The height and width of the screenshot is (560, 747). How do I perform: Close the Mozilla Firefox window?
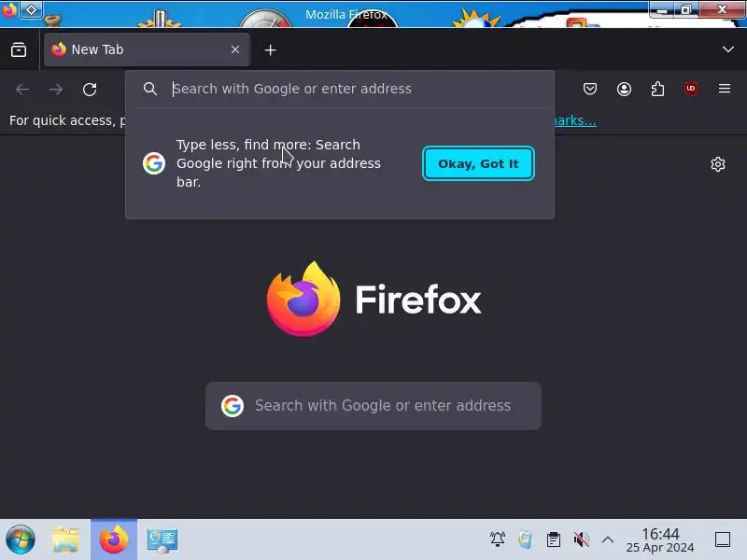[x=722, y=9]
